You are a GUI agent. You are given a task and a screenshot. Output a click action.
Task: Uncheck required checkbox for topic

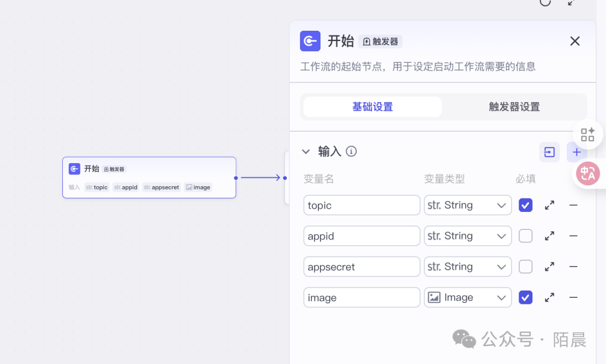525,205
